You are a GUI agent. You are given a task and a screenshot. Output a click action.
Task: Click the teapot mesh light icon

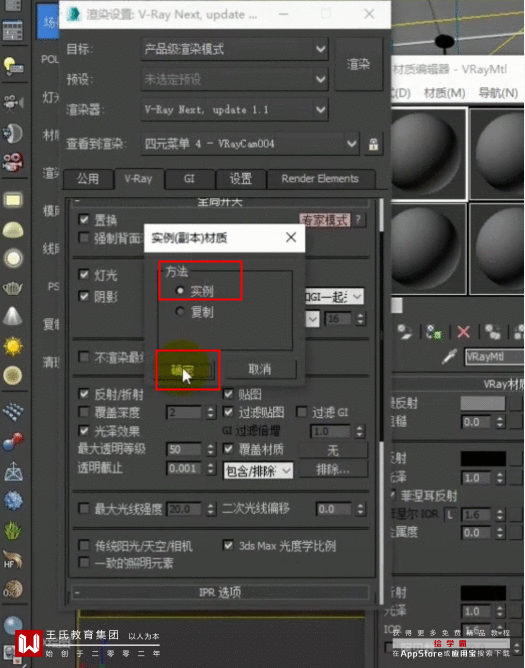[13, 288]
